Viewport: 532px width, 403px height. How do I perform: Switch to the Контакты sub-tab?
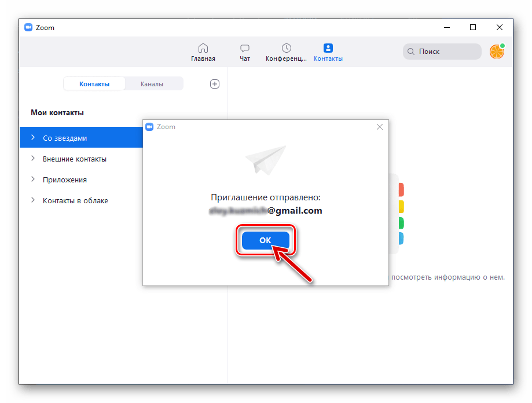click(94, 84)
